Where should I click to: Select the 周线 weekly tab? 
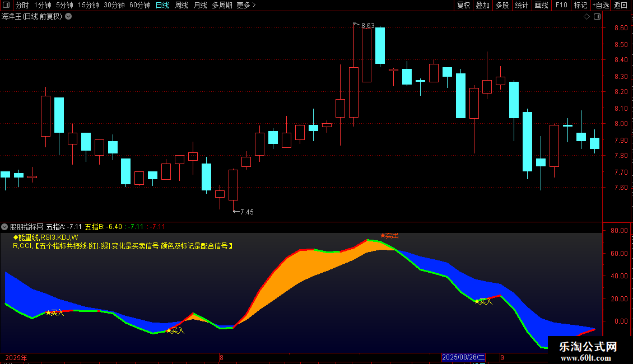click(x=181, y=5)
